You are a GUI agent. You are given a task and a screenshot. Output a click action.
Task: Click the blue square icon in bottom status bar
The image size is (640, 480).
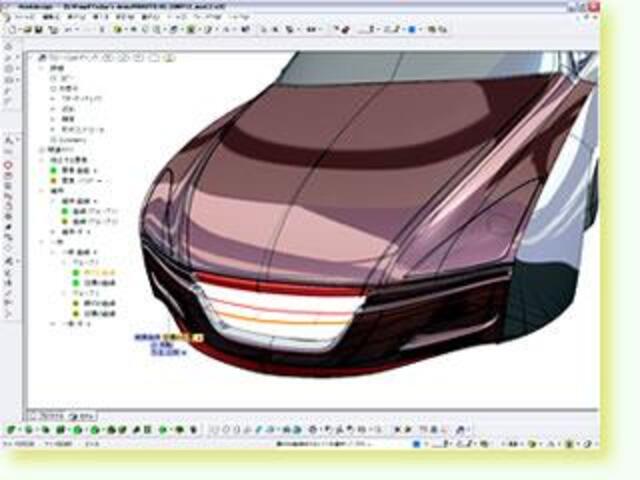click(x=416, y=444)
